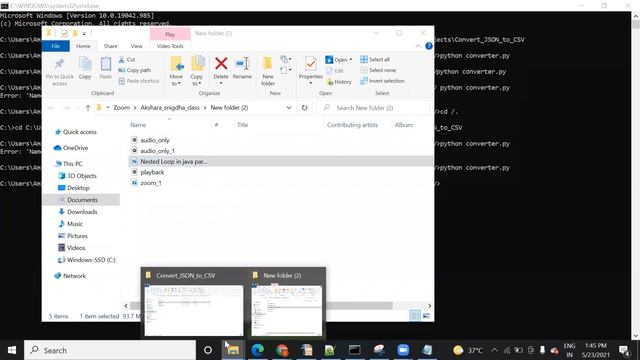
Task: Navigate up one folder level
Action: click(x=88, y=108)
